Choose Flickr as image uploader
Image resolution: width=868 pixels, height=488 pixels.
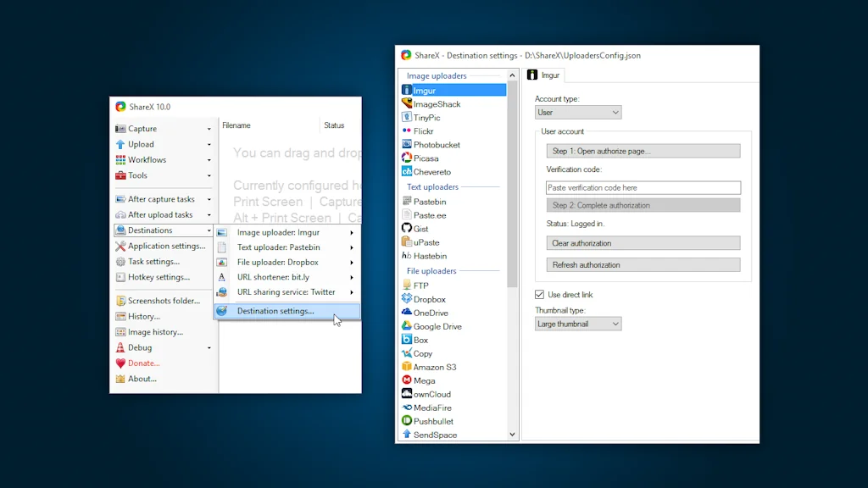426,130
